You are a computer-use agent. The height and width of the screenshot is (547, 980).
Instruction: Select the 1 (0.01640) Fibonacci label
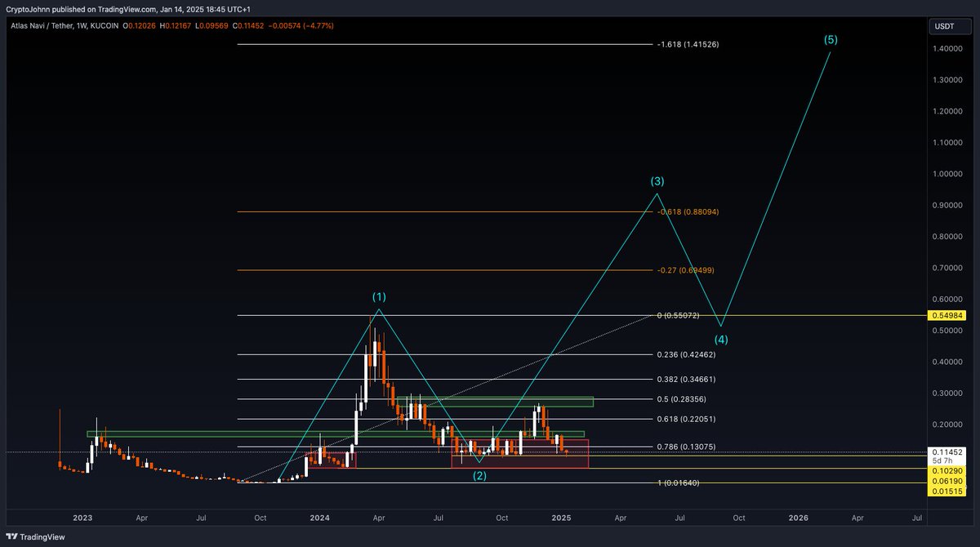click(677, 483)
